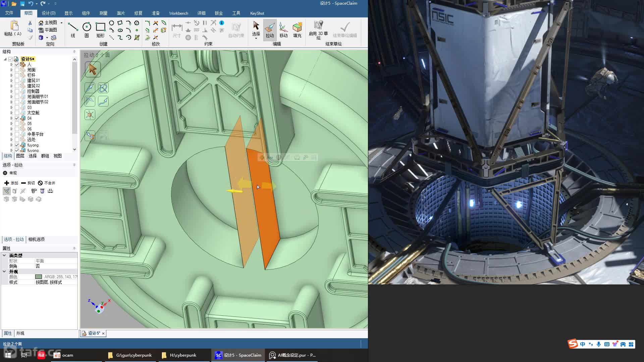Viewport: 644px width, 362px height.
Task: Toggle visibility checkbox for 建筑01
Action: (17, 80)
